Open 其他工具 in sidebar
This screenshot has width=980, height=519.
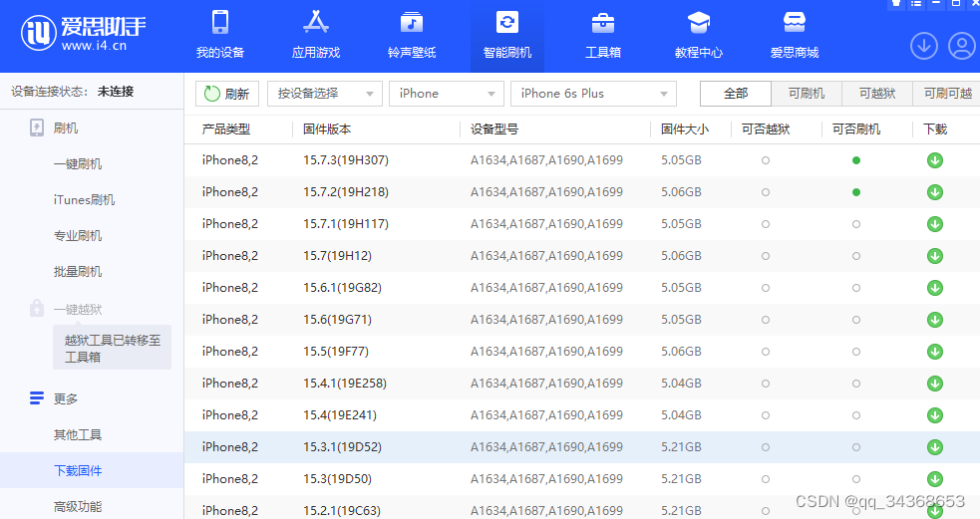tap(78, 434)
